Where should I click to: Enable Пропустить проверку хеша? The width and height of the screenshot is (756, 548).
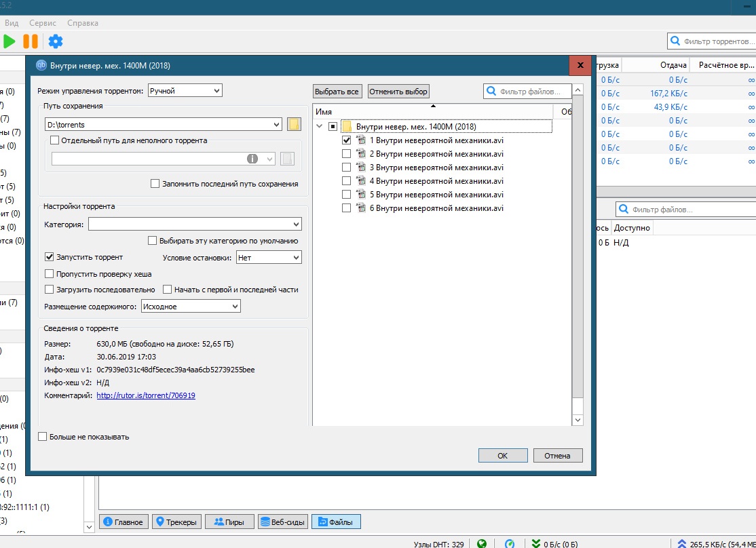click(x=49, y=274)
